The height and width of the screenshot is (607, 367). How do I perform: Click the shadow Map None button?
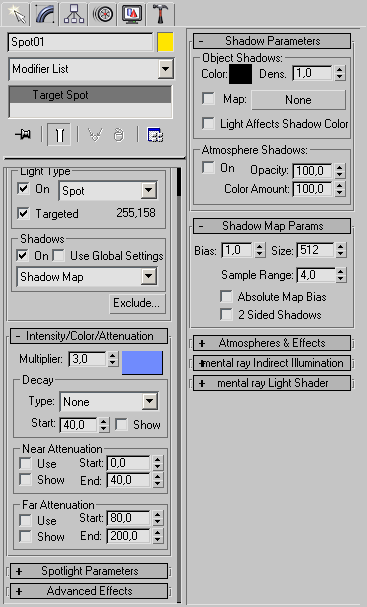coord(298,100)
